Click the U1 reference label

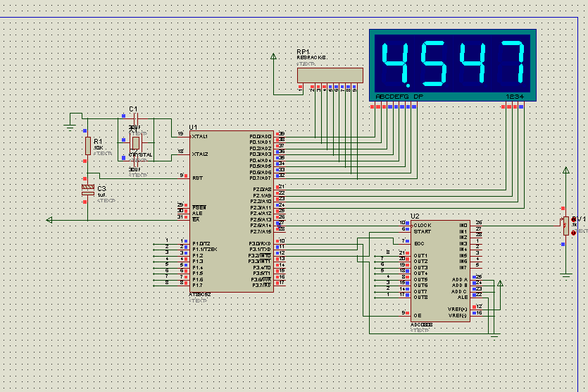[193, 128]
